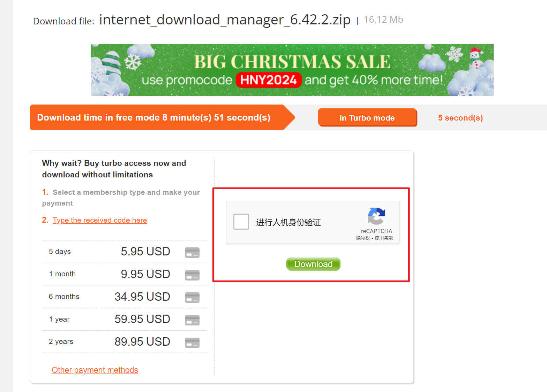Screen dimensions: 547x392
Task: Click the credit card icon for 5 days
Action: coord(192,252)
